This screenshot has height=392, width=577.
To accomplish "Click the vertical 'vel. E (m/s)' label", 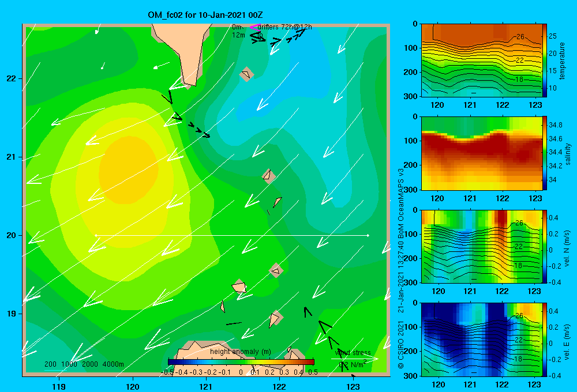I will (567, 341).
